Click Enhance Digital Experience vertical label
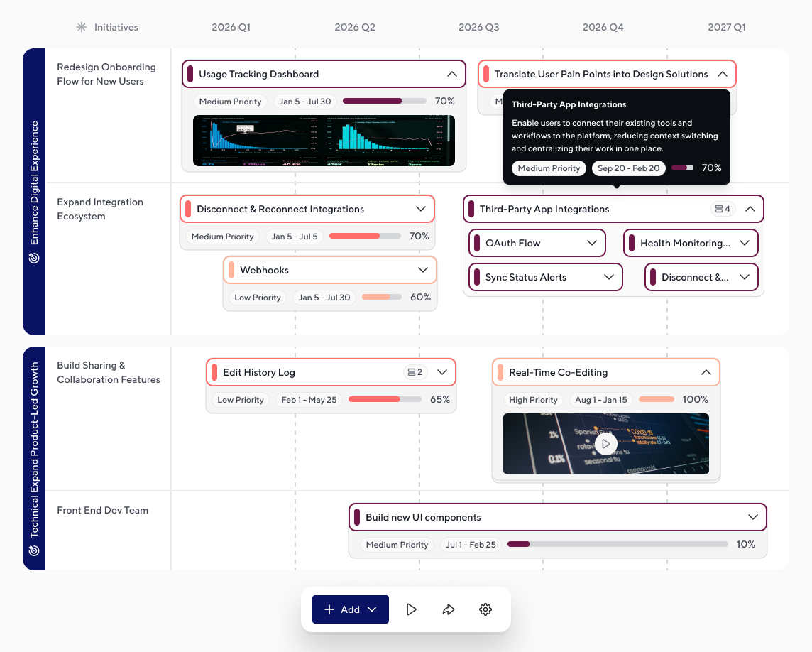 [34, 183]
